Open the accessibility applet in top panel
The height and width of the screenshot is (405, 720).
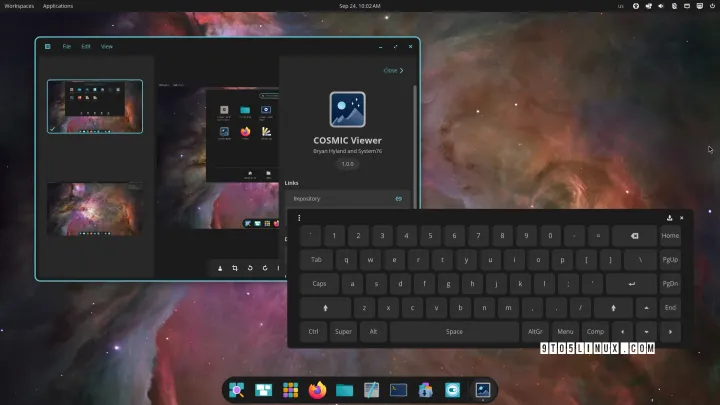tap(636, 6)
